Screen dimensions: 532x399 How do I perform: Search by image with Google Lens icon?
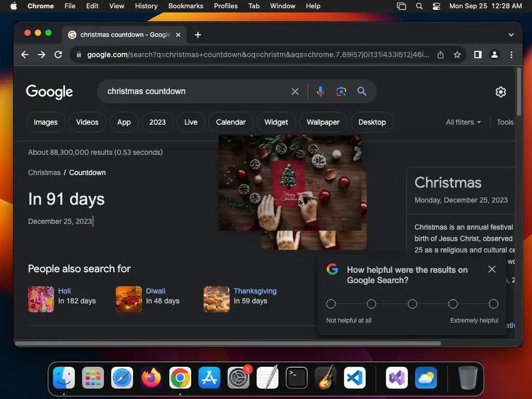[341, 91]
